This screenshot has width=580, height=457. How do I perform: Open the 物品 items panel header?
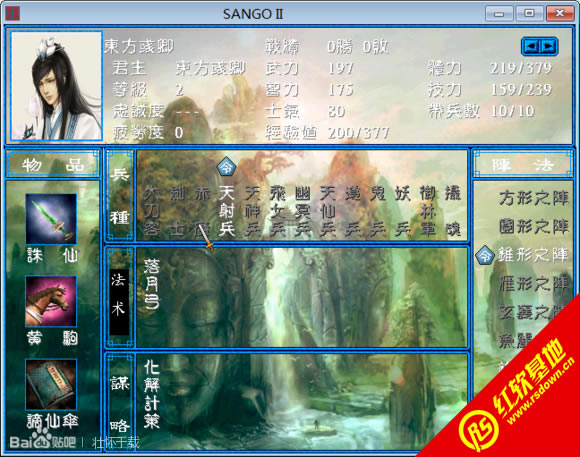(53, 164)
